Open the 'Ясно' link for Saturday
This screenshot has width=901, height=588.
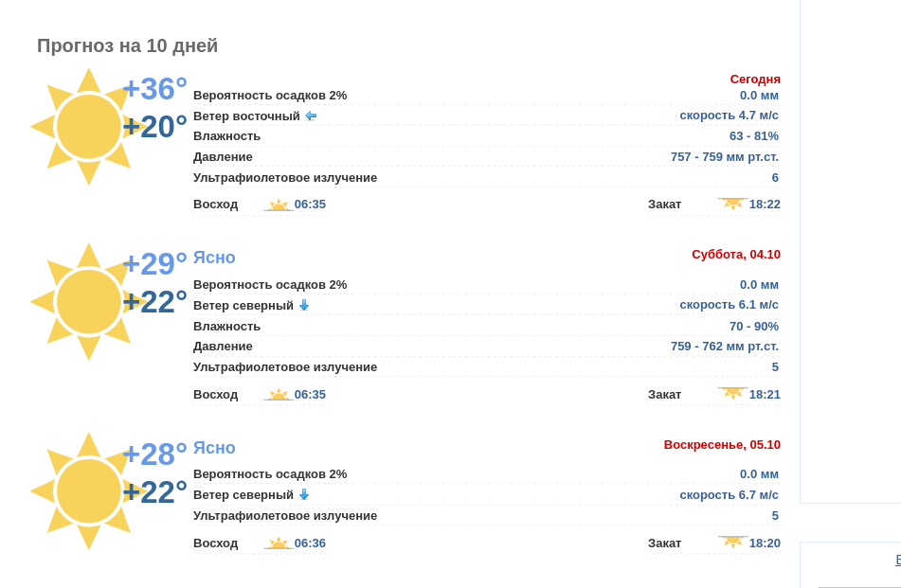[214, 258]
